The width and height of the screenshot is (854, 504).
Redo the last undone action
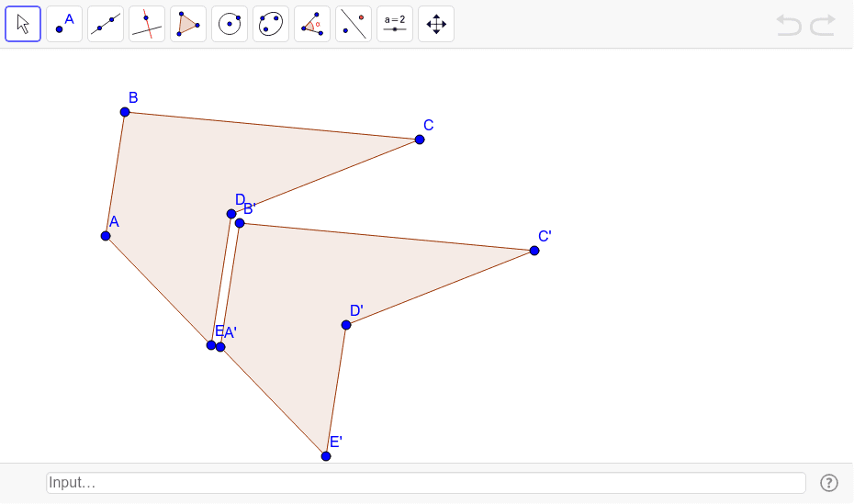pyautogui.click(x=823, y=25)
